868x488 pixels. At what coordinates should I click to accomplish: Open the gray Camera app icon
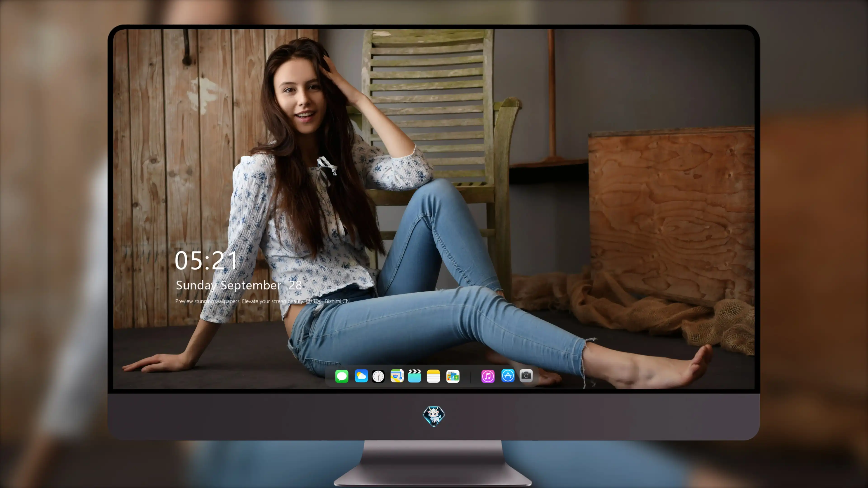tap(526, 375)
